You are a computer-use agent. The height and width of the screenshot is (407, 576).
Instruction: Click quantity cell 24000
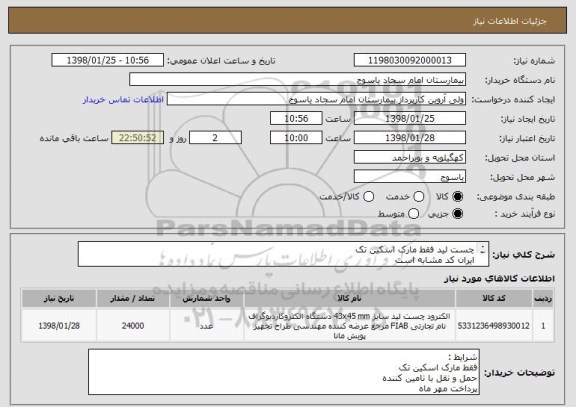(133, 325)
